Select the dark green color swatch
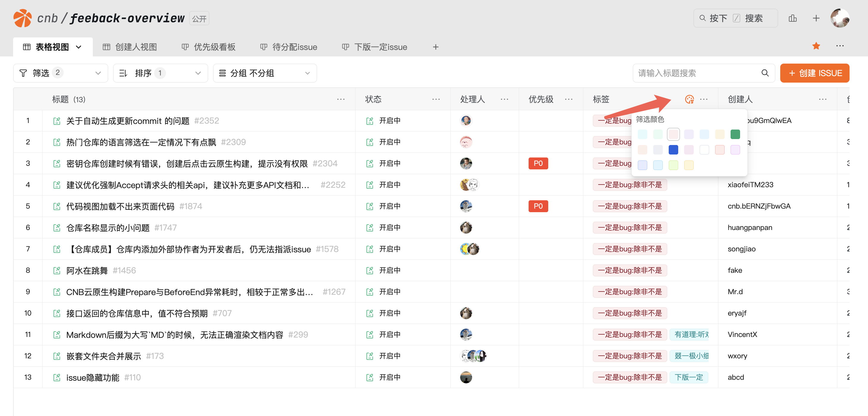868x416 pixels. click(735, 134)
